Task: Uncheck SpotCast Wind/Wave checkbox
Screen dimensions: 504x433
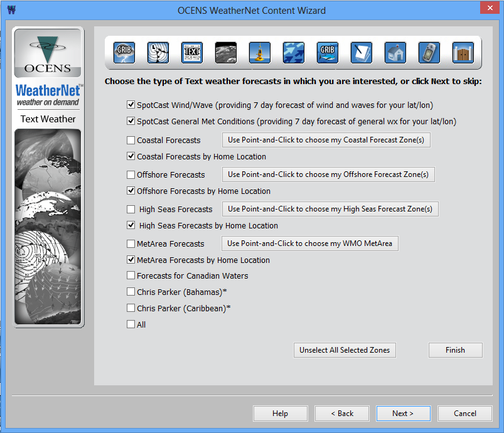Action: click(131, 105)
